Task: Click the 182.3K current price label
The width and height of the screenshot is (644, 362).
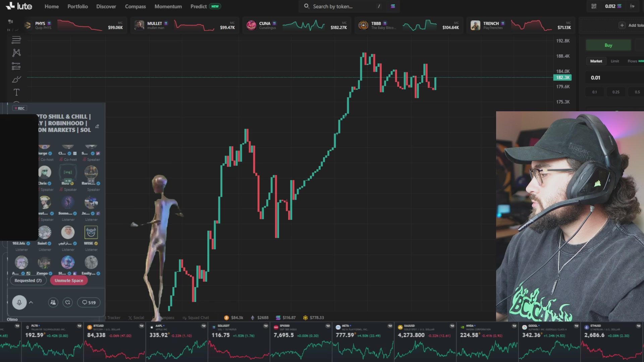Action: click(x=562, y=78)
